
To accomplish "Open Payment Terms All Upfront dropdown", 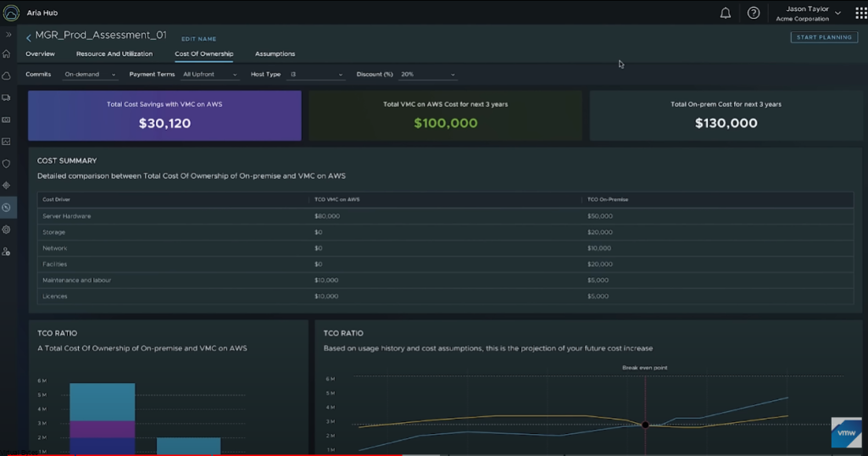I will [x=210, y=74].
